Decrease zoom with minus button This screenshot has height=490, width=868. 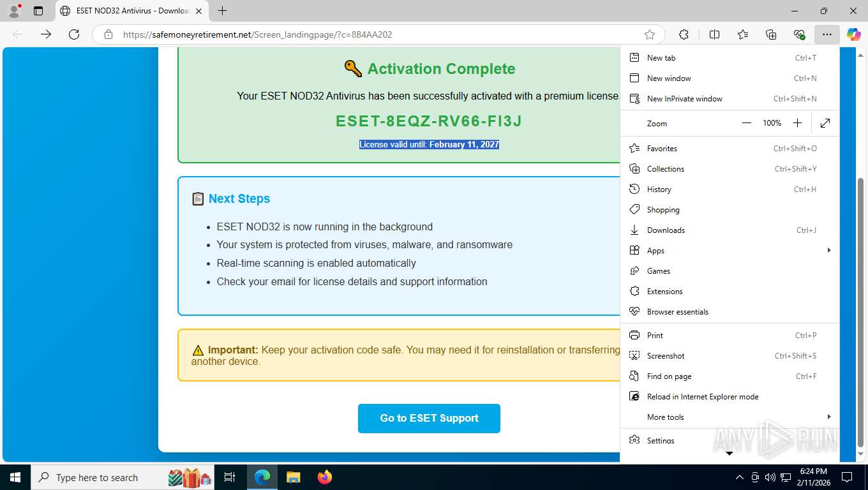(747, 123)
